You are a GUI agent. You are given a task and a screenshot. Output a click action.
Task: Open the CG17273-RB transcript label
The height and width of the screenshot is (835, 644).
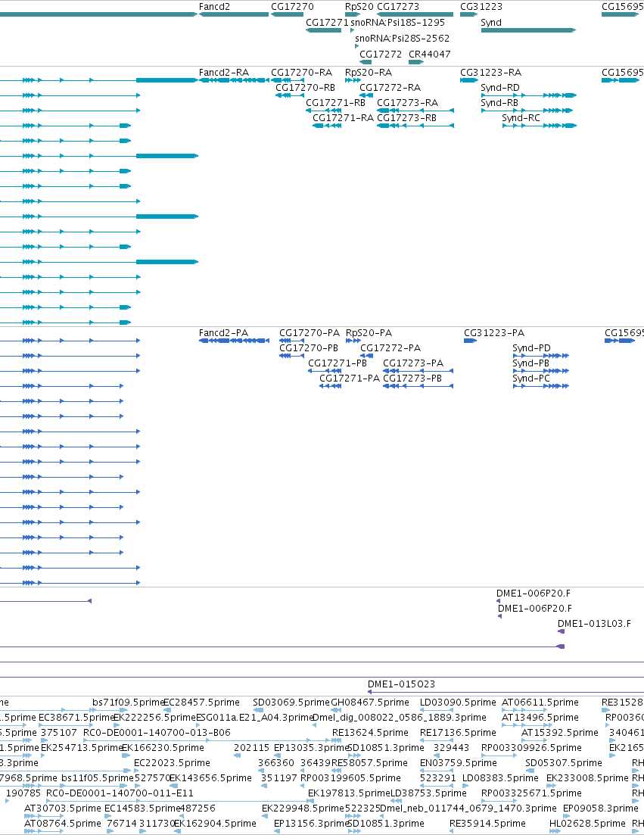(x=406, y=118)
